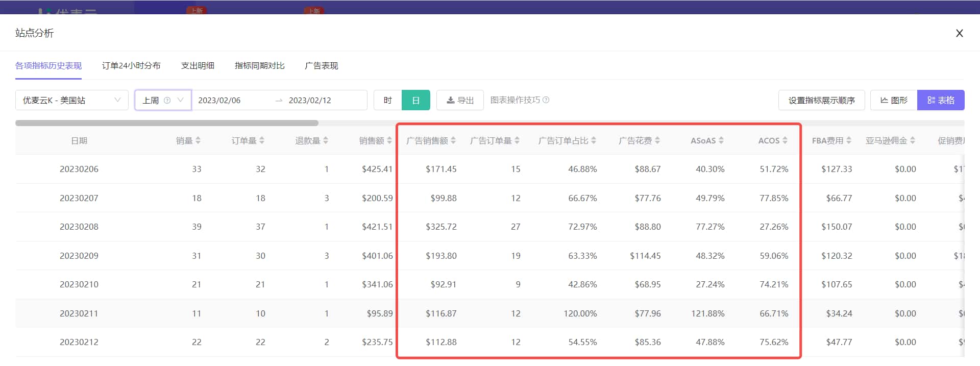Click ad order share 46.88%
This screenshot has height=366, width=980.
(x=582, y=169)
